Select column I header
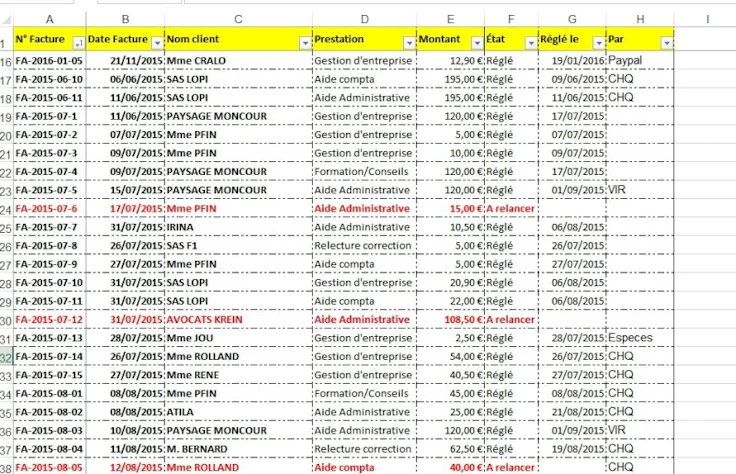This screenshot has width=736, height=474. (x=707, y=19)
